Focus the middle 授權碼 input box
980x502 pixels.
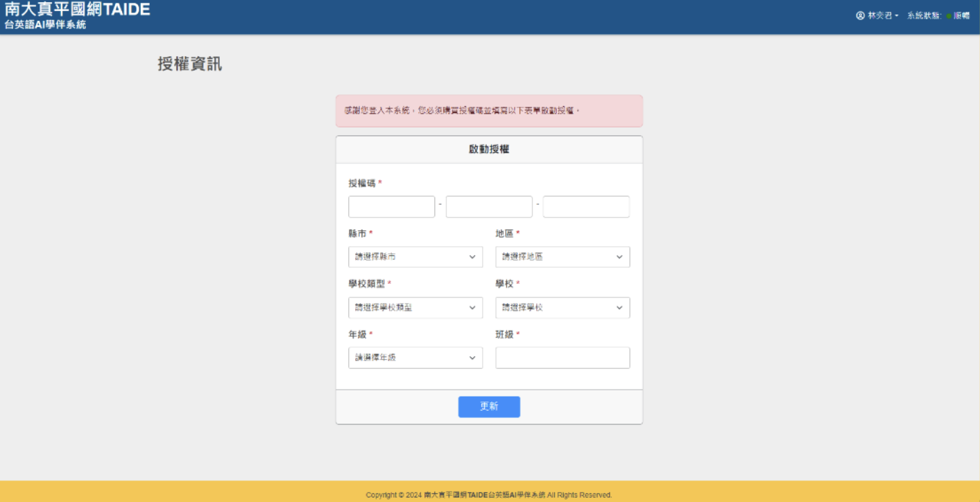489,207
